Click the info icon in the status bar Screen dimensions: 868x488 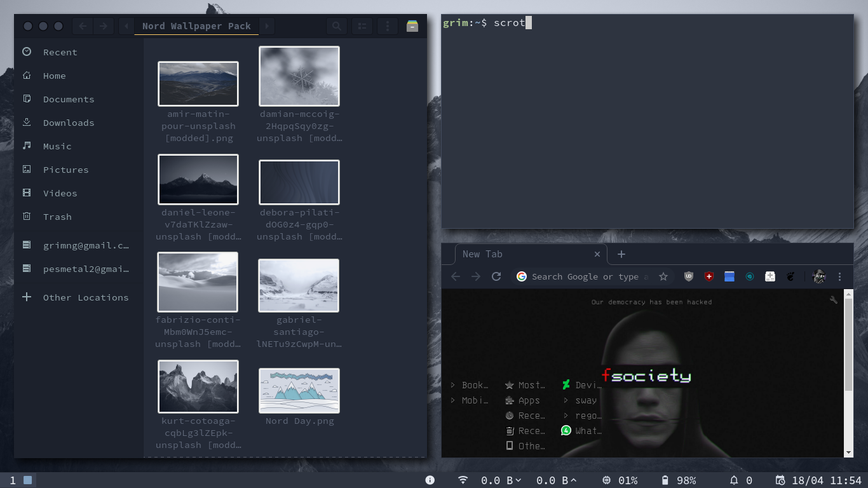pyautogui.click(x=430, y=480)
